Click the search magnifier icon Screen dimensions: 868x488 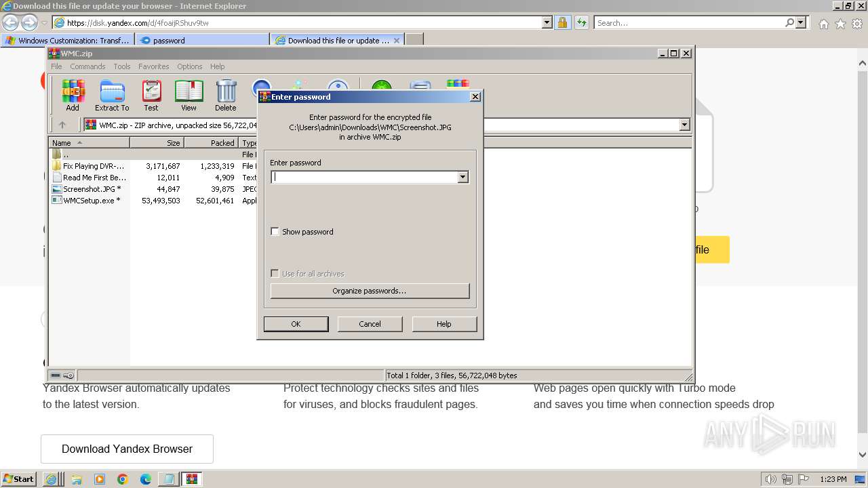[x=789, y=22]
